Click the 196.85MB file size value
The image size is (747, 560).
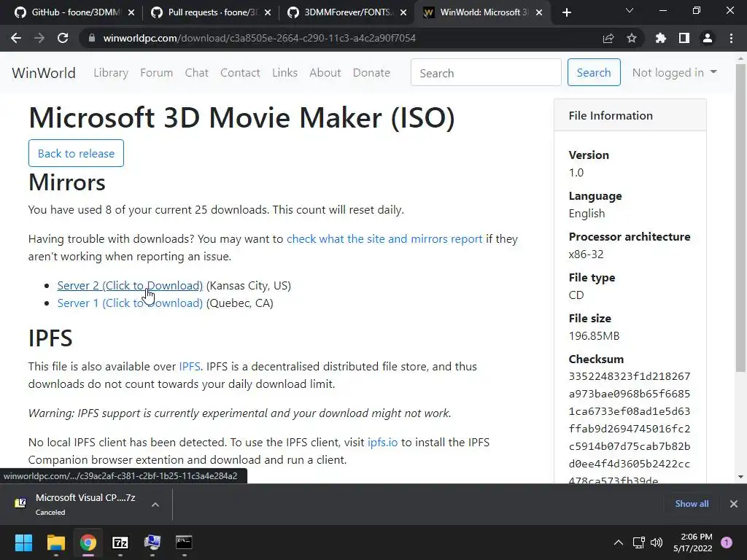[x=594, y=335]
